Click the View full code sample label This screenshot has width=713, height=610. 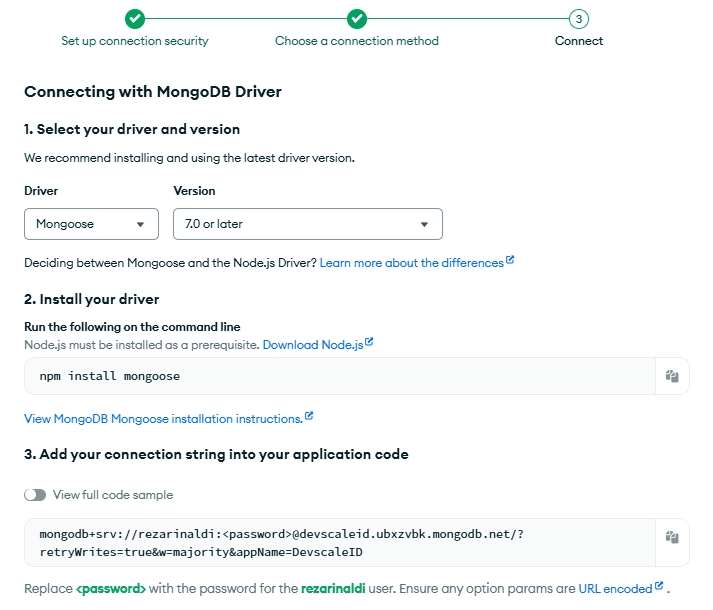[x=113, y=494]
